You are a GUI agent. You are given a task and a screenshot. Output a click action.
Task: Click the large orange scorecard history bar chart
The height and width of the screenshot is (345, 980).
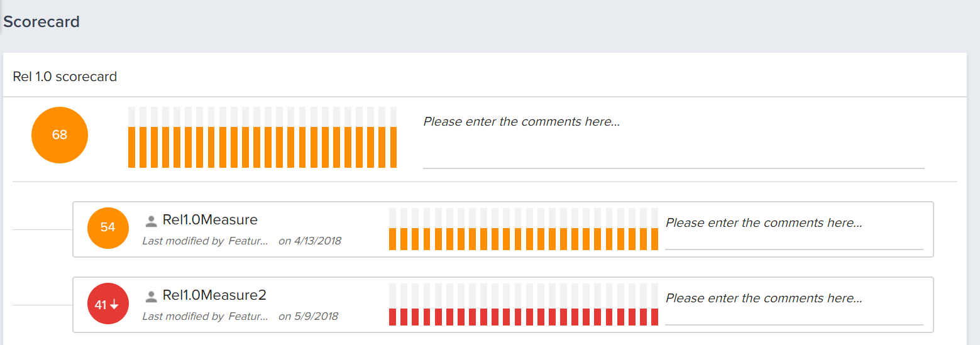pos(262,137)
